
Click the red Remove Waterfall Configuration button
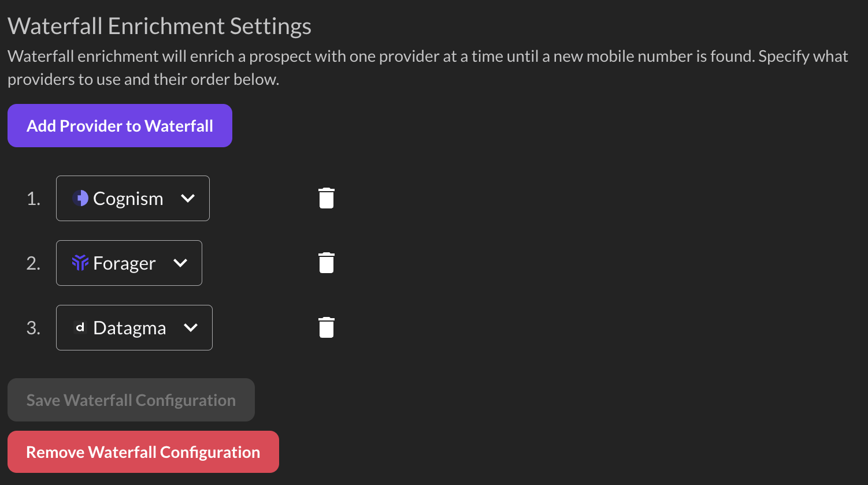pos(143,452)
